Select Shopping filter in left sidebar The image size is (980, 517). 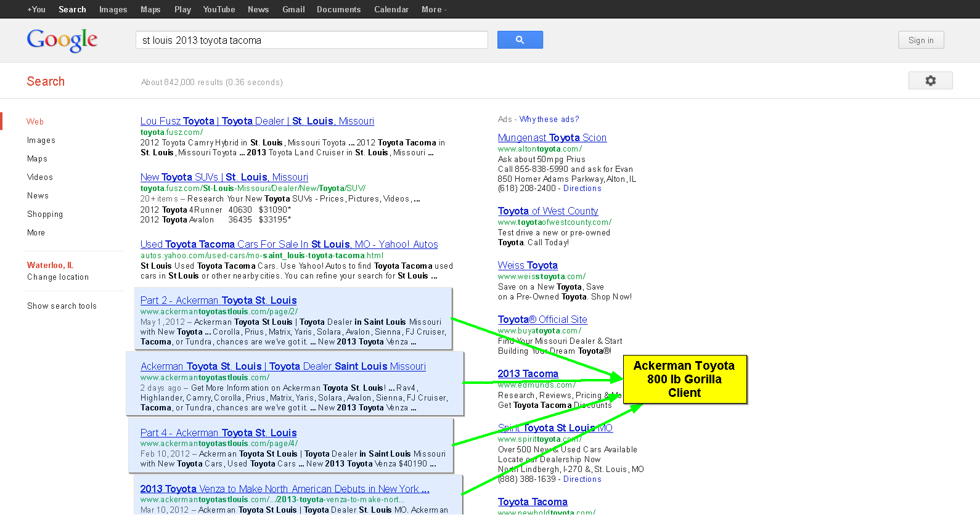(45, 214)
